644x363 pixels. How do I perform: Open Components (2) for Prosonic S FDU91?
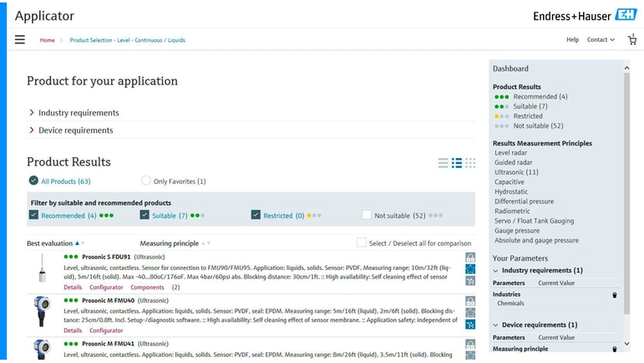point(155,288)
